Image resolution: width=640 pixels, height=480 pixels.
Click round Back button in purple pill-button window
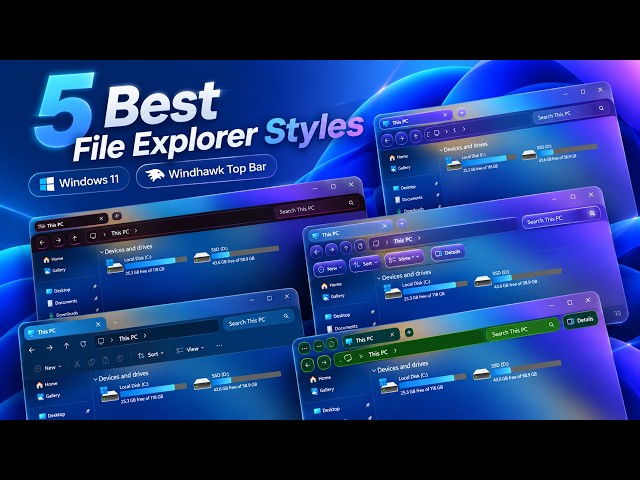click(317, 252)
